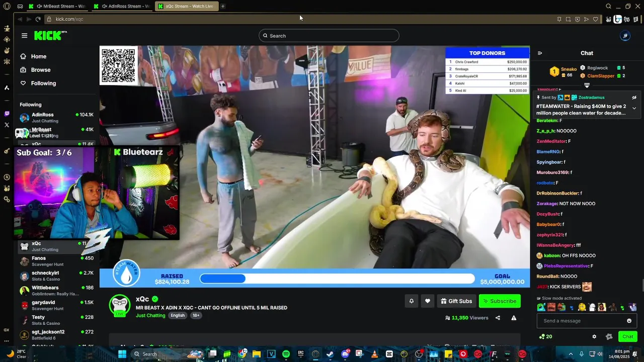Image resolution: width=644 pixels, height=362 pixels.
Task: Expand the chat leaderboard chevron
Action: click(x=587, y=85)
